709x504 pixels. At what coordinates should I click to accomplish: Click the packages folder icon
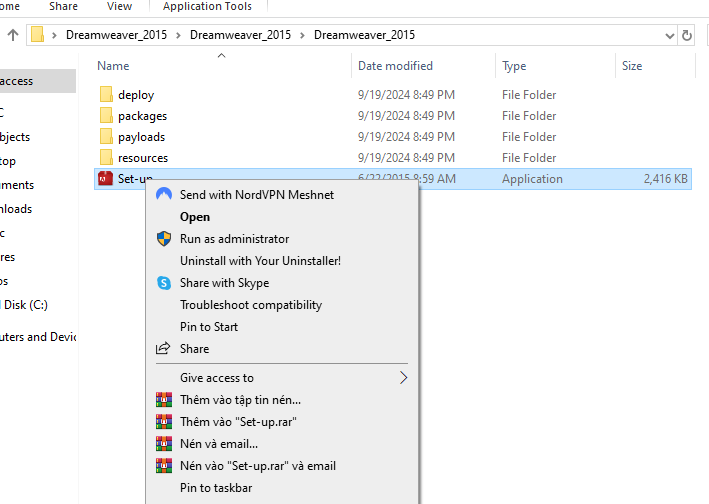106,115
